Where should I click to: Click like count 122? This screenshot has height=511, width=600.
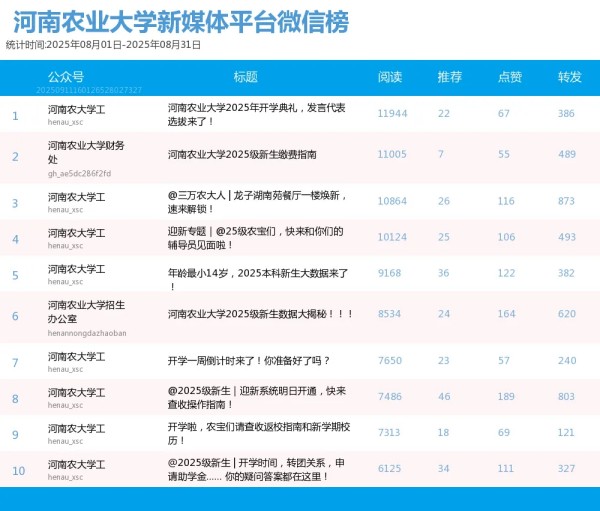pyautogui.click(x=507, y=273)
